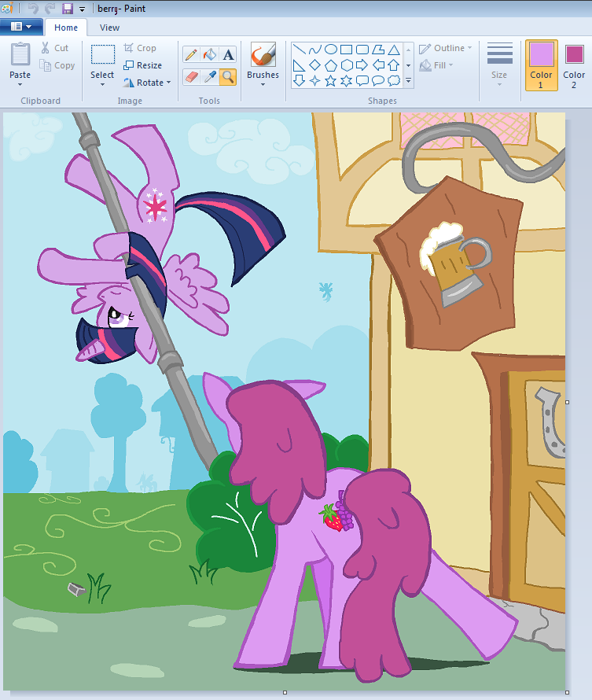
Task: Expand the full Shapes gallery
Action: 408,81
